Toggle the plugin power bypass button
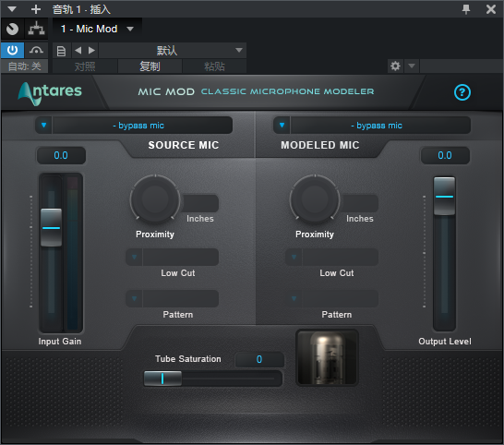Image resolution: width=504 pixels, height=445 pixels. tap(12, 50)
